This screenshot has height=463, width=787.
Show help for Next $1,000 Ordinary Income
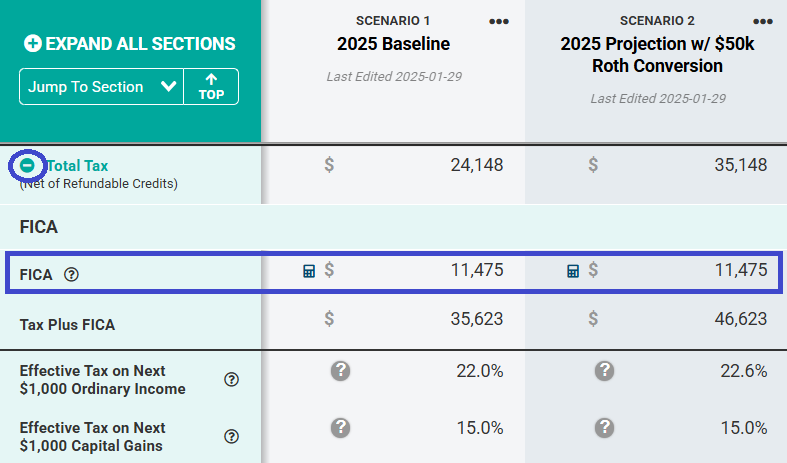(231, 379)
